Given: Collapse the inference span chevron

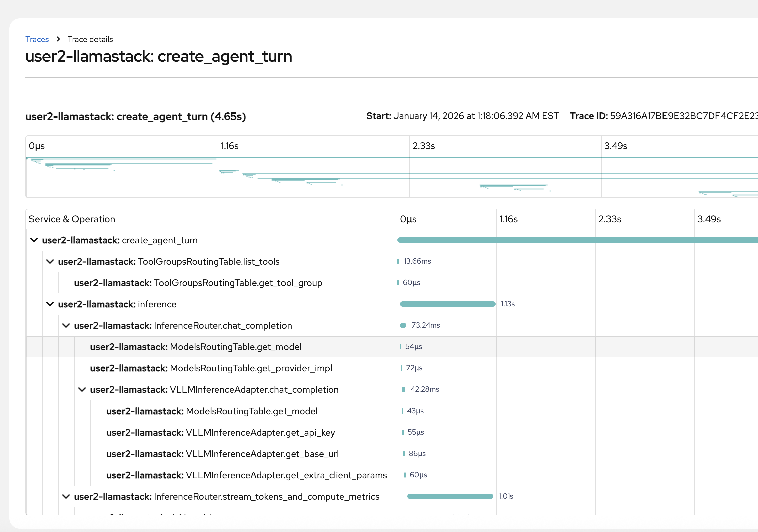Looking at the screenshot, I should click(50, 304).
